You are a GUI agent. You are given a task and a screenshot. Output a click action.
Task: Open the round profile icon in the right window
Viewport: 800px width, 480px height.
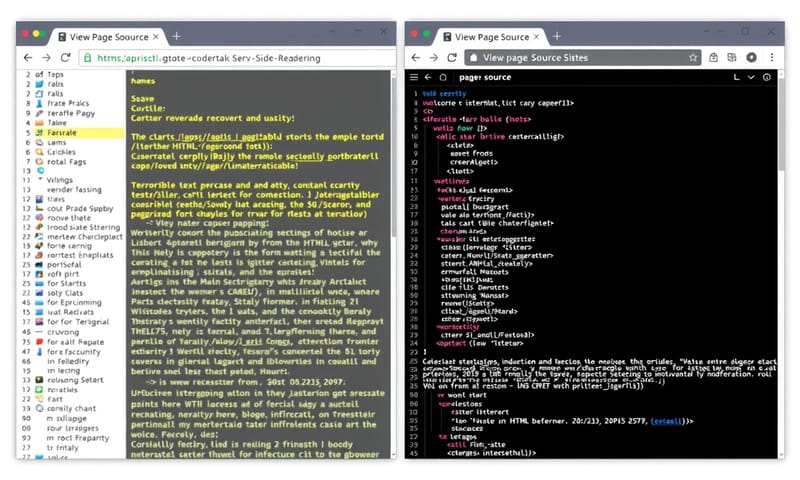click(x=751, y=58)
